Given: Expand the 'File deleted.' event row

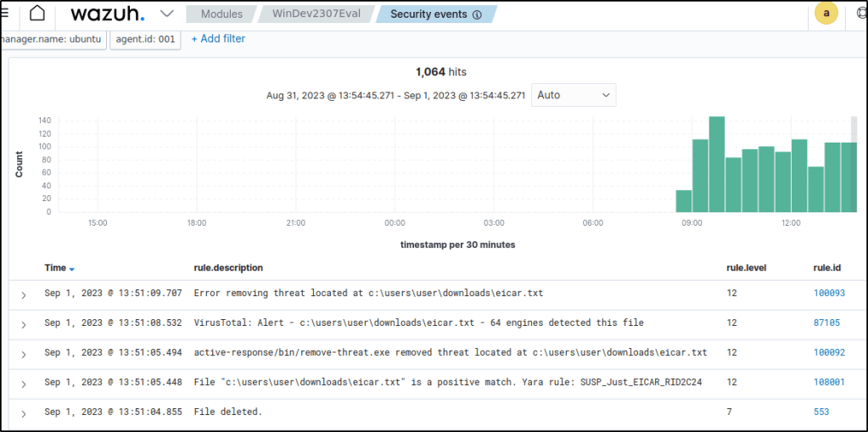Looking at the screenshot, I should tap(24, 413).
